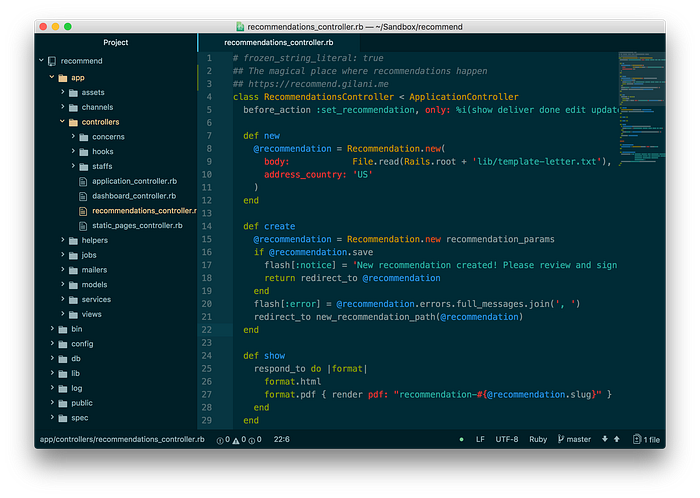
Task: Select the db folder in the tree
Action: (x=76, y=358)
